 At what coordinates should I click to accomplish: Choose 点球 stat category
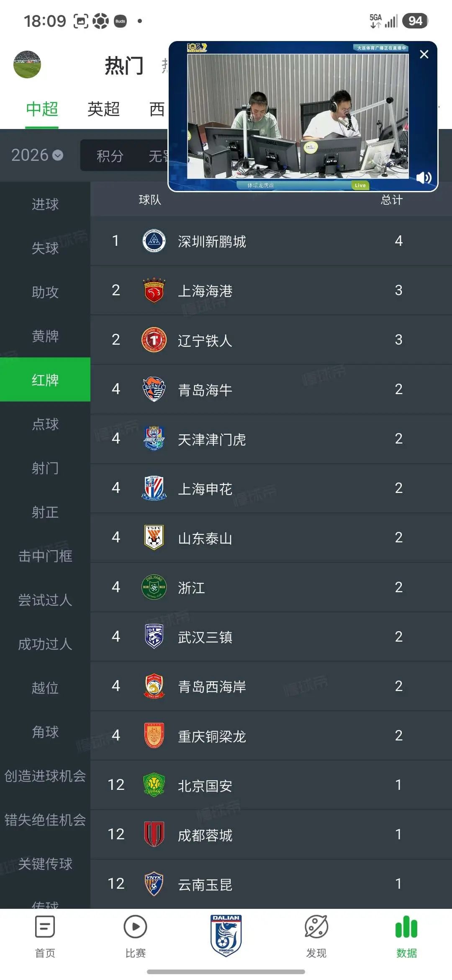tap(45, 424)
